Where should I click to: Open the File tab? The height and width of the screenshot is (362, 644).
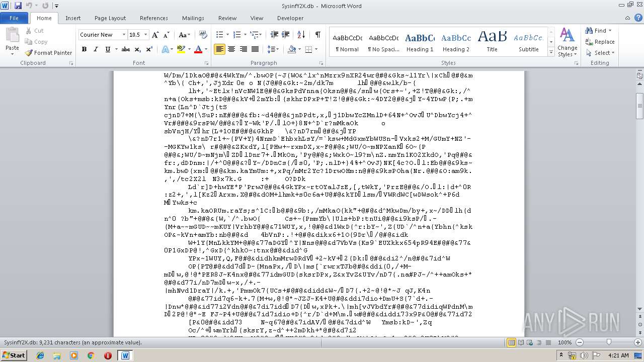tap(14, 18)
